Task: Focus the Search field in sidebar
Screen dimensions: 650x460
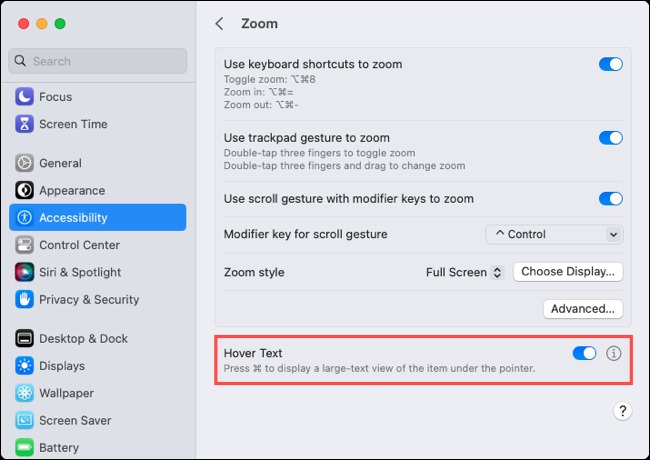Action: (x=97, y=61)
